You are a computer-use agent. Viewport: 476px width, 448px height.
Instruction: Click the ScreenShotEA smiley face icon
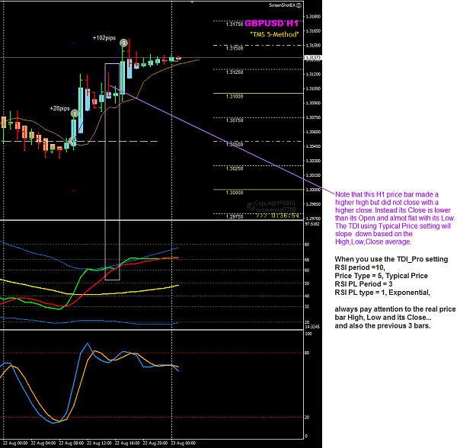(x=299, y=5)
